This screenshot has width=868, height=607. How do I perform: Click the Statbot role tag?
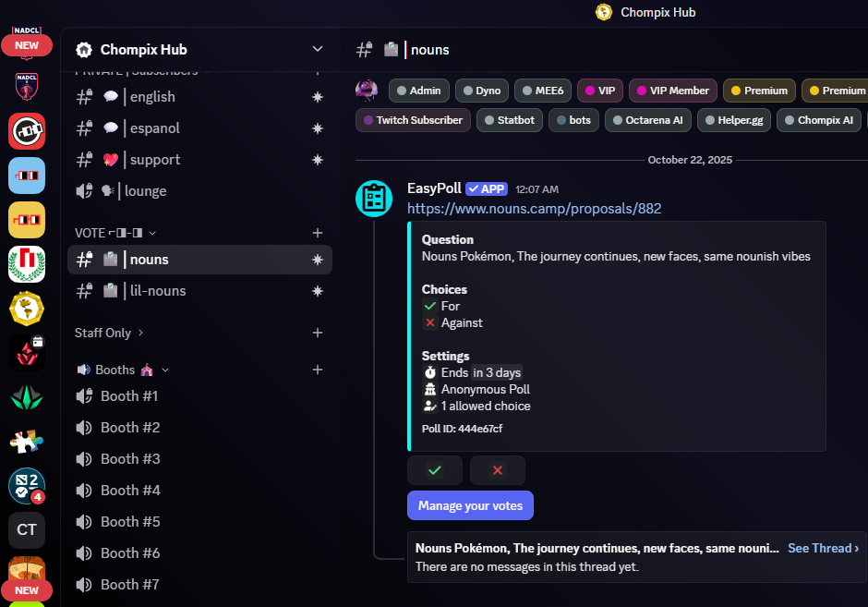click(510, 120)
